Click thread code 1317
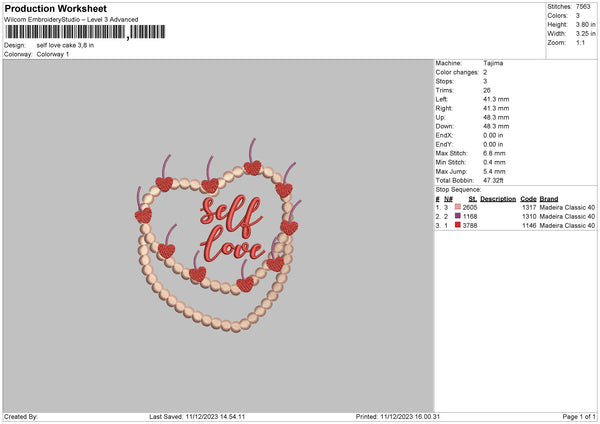Image resolution: width=600 pixels, height=424 pixels. (529, 207)
